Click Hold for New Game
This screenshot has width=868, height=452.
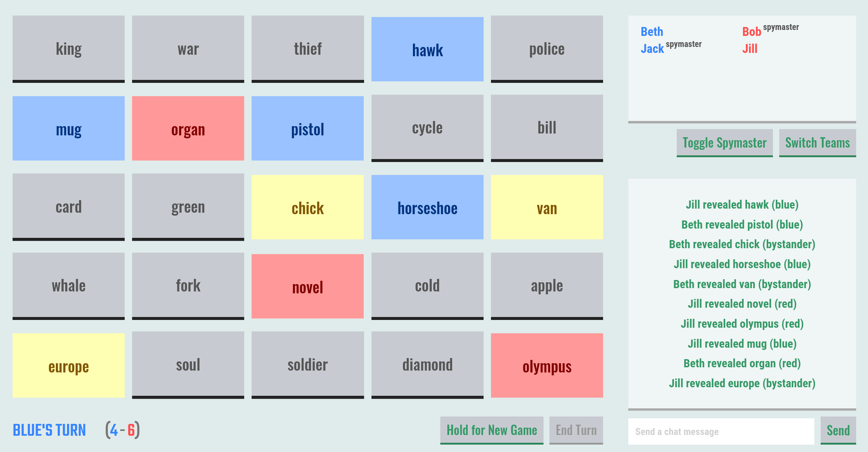491,430
